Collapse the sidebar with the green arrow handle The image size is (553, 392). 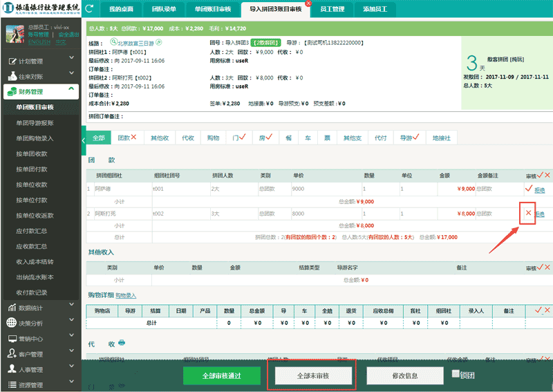coord(84,140)
